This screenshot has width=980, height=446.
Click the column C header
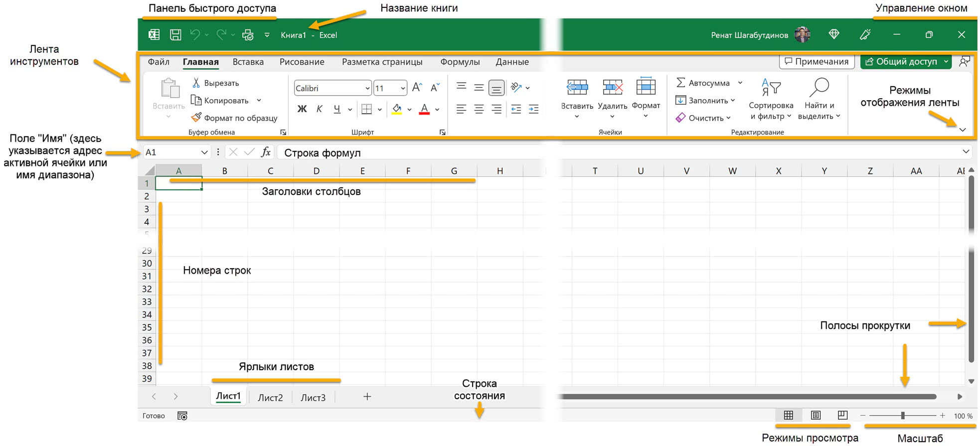click(x=270, y=171)
